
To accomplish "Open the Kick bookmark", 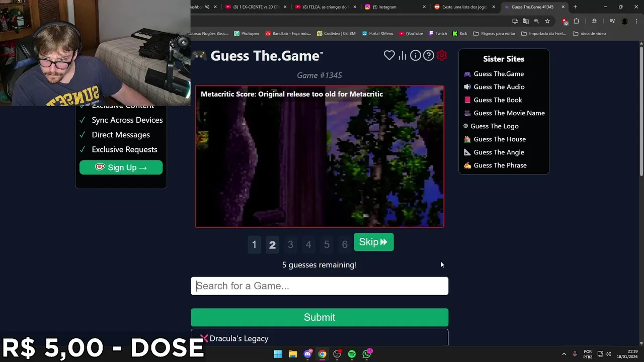I will point(460,34).
